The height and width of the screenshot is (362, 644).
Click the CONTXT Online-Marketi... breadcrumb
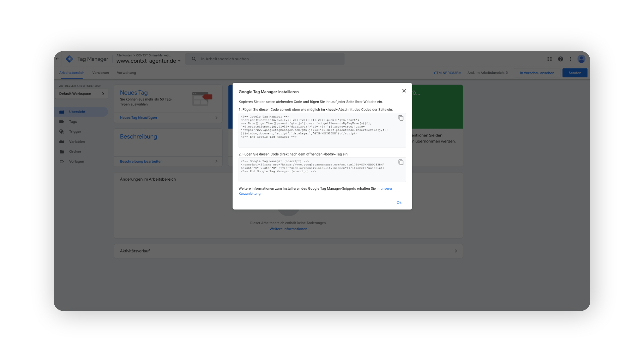pyautogui.click(x=153, y=55)
